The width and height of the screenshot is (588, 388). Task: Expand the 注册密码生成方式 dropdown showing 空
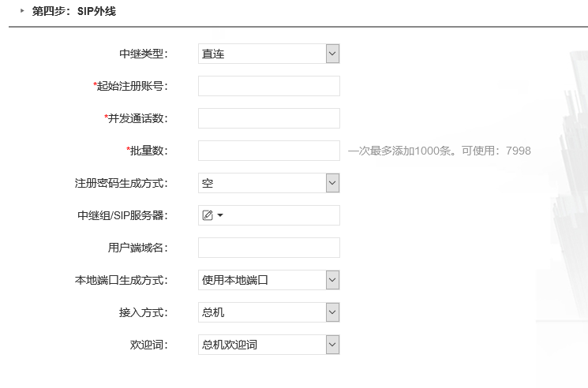pyautogui.click(x=269, y=183)
